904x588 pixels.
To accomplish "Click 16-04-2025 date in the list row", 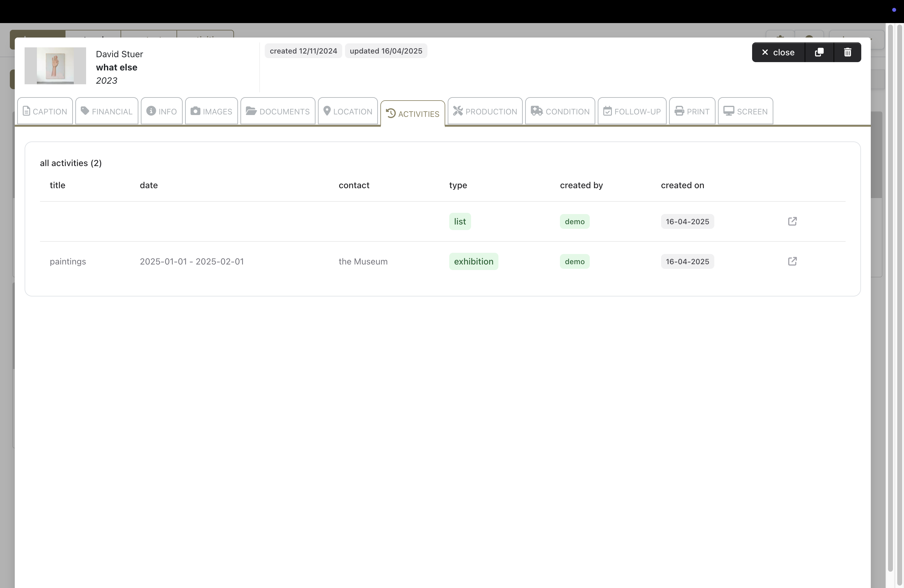I will [688, 221].
